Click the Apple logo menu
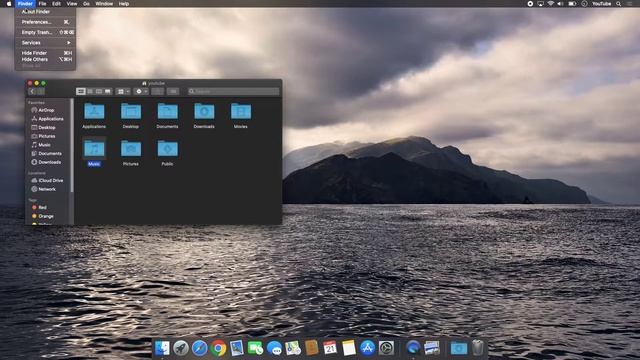 (9, 4)
